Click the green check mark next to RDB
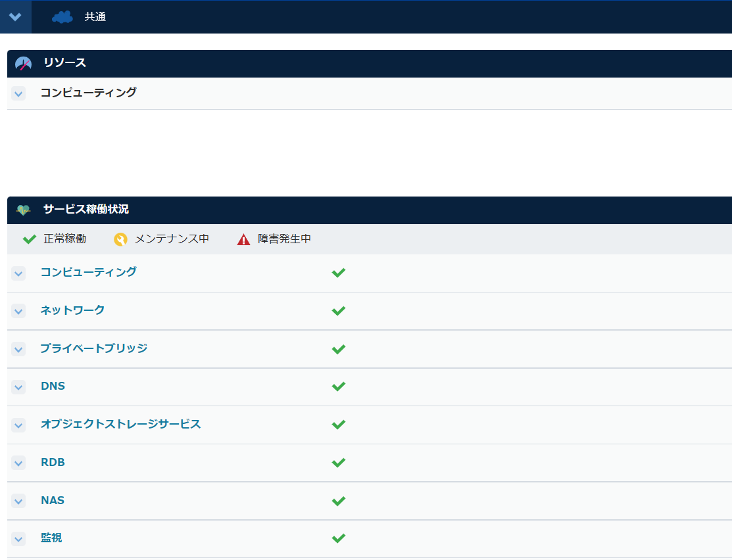Viewport: 732px width, 560px height. pyautogui.click(x=339, y=462)
